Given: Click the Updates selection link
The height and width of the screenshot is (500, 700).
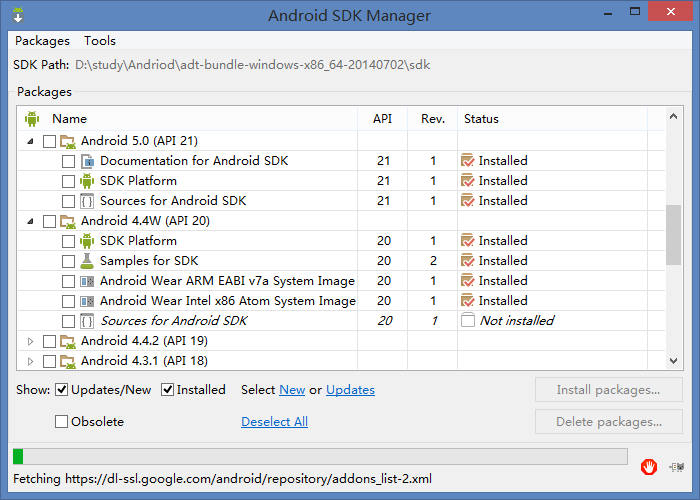Looking at the screenshot, I should pos(350,390).
